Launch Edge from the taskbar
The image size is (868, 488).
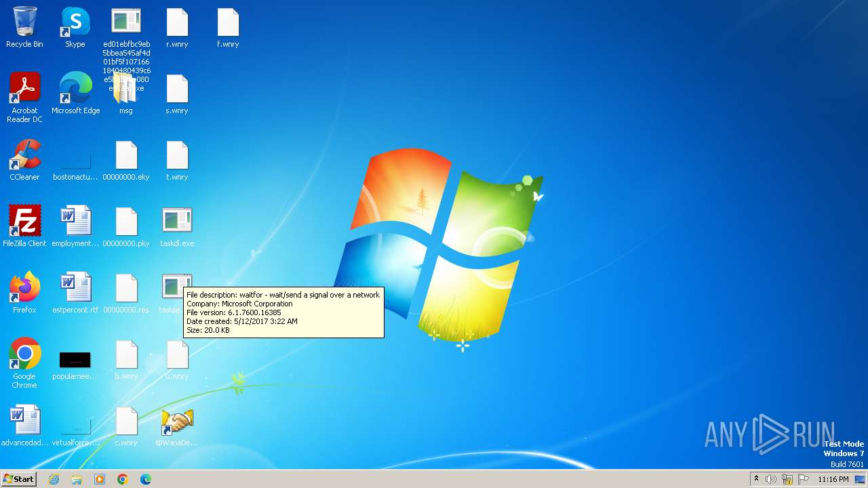146,479
